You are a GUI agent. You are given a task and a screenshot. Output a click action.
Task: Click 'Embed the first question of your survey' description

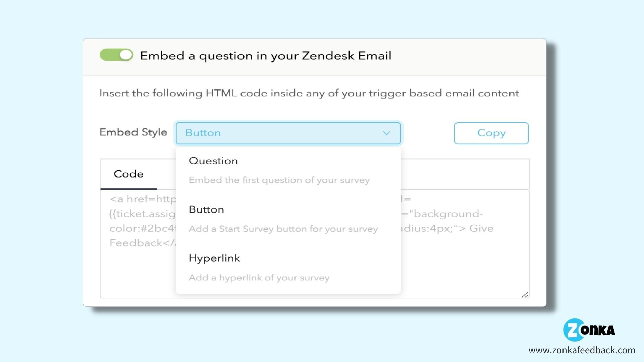point(279,180)
